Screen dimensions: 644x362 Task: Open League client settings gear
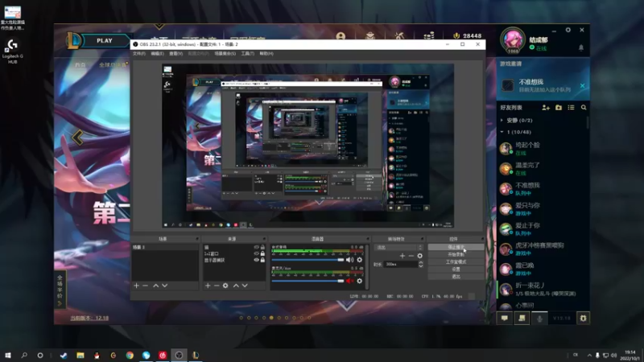click(568, 30)
